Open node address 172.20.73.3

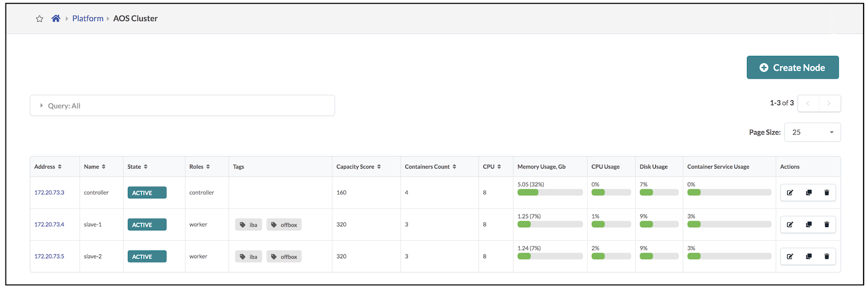[49, 192]
